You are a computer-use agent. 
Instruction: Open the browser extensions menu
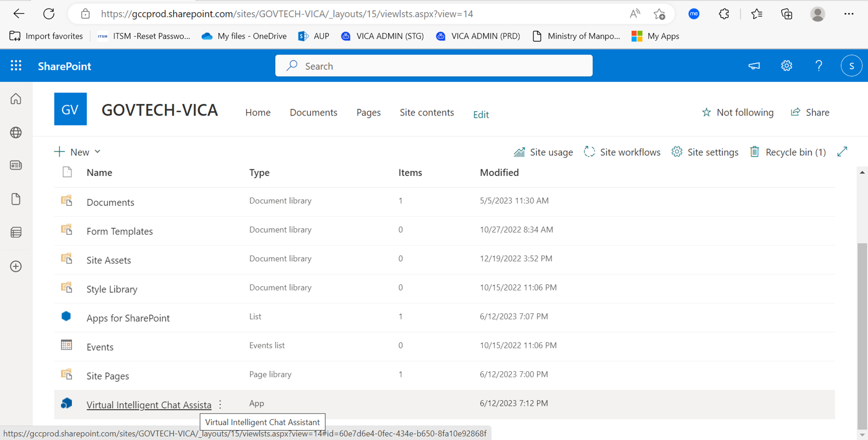click(724, 14)
